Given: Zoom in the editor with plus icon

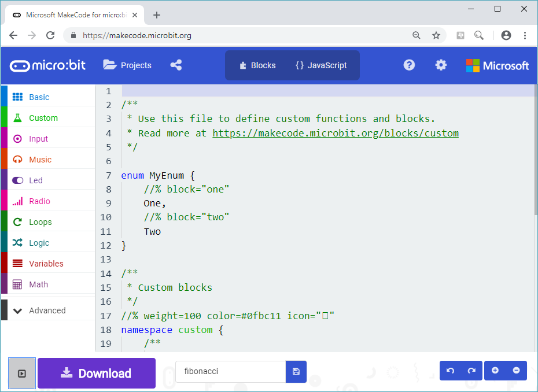Looking at the screenshot, I should click(x=495, y=371).
